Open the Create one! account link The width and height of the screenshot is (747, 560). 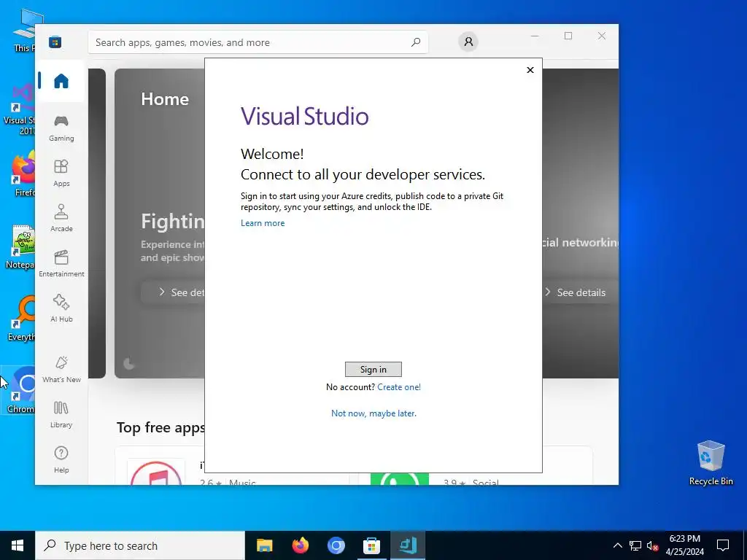(399, 387)
